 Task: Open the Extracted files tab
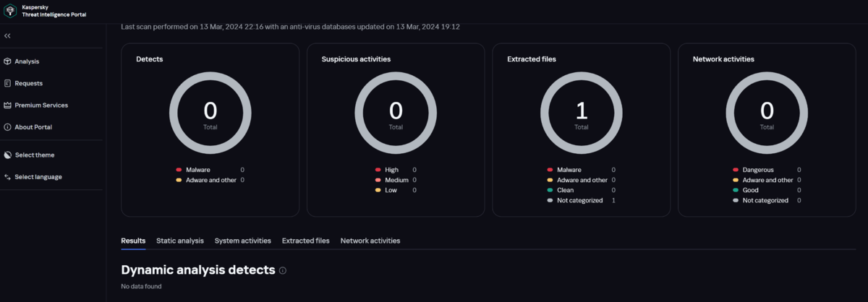click(306, 241)
